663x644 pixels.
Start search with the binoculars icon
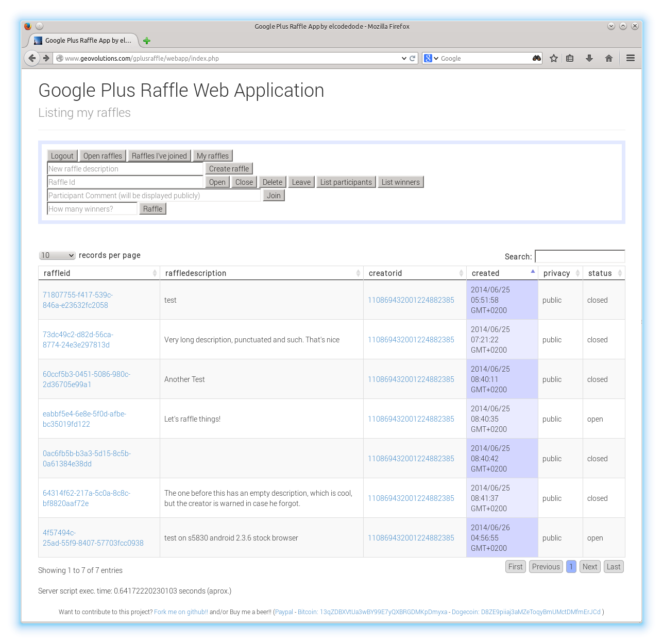pos(537,58)
